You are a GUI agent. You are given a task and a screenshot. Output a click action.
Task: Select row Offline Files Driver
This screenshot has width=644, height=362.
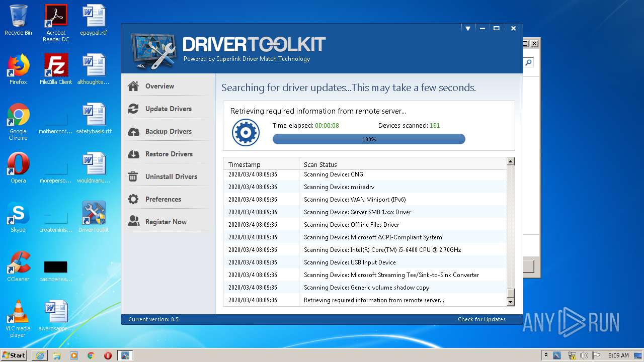pyautogui.click(x=365, y=225)
